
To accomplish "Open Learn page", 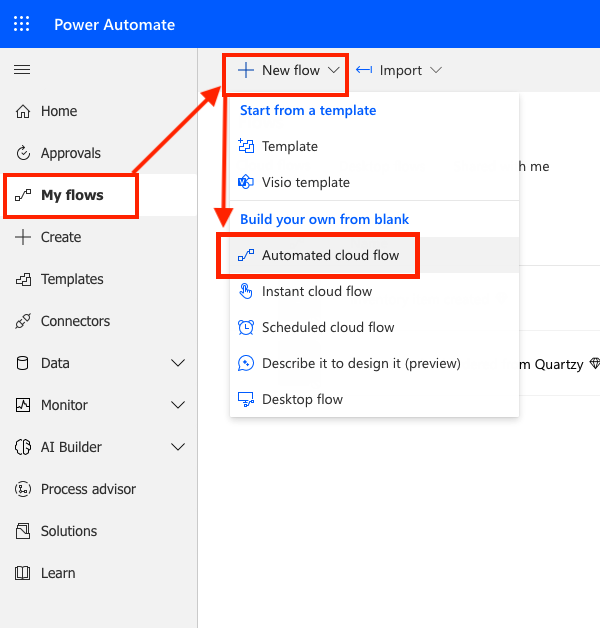I will (99, 573).
